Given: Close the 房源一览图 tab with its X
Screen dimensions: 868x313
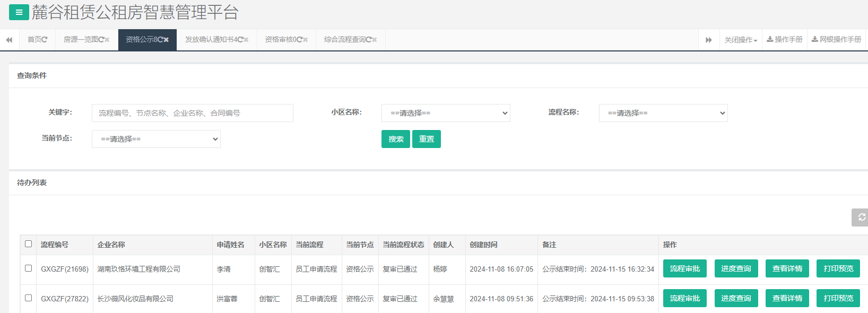Looking at the screenshot, I should pyautogui.click(x=107, y=40).
